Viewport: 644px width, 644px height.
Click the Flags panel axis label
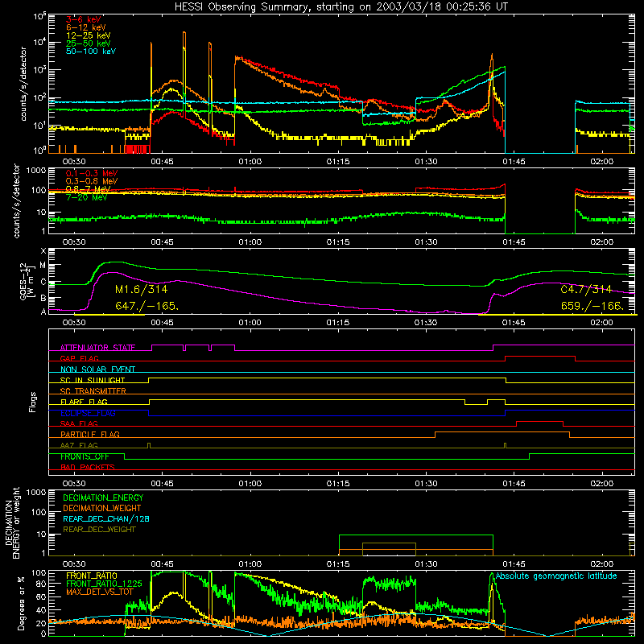pyautogui.click(x=33, y=402)
